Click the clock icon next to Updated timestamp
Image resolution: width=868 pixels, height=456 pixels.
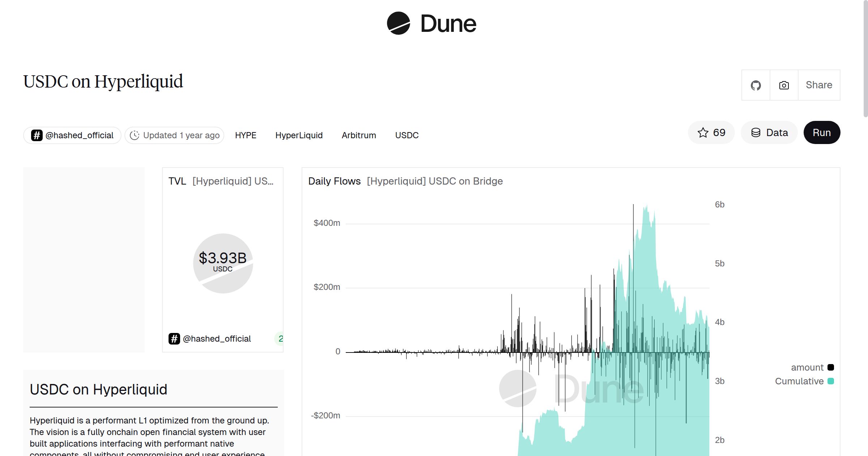coord(134,135)
